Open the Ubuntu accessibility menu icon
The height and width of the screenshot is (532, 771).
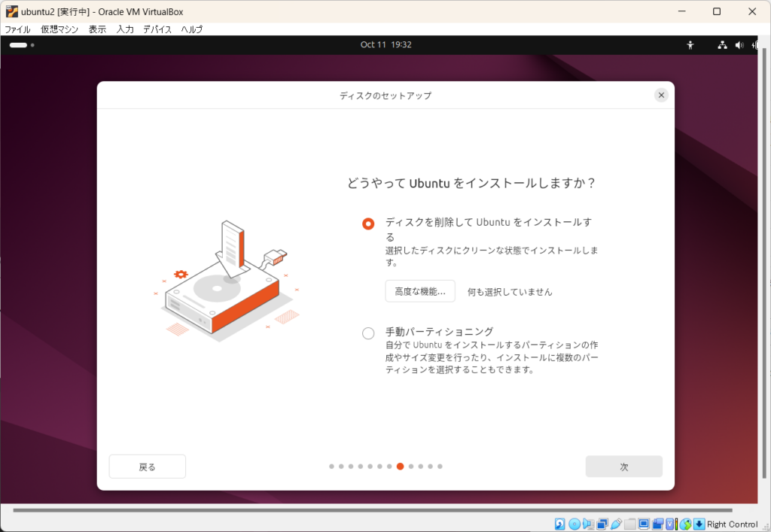tap(690, 45)
